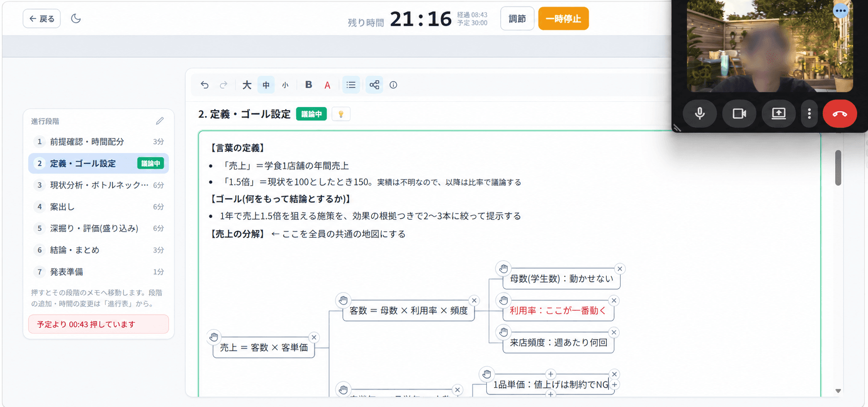Viewport: 868px width, 407px height.
Task: Grab the 利用率 node hand handle
Action: pyautogui.click(x=503, y=300)
